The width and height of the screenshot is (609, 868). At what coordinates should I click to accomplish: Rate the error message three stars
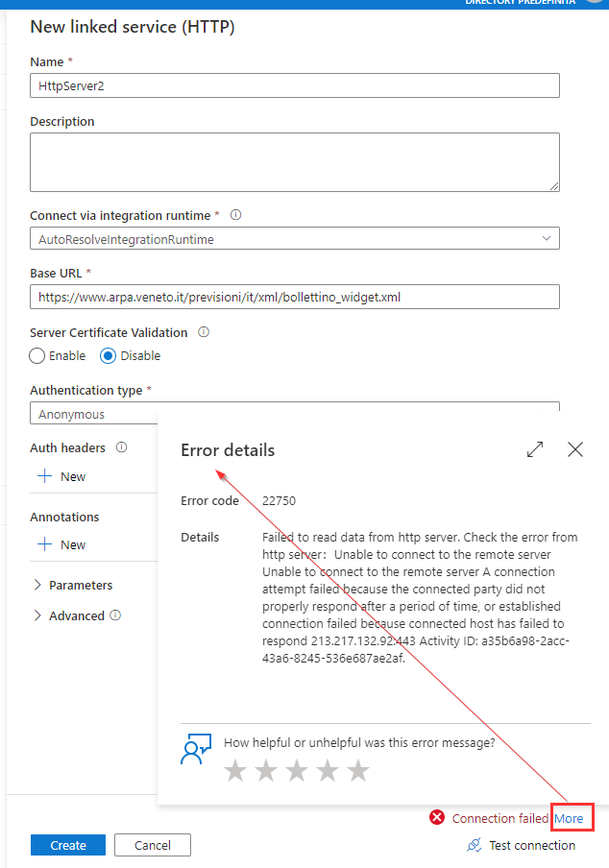pos(298,770)
